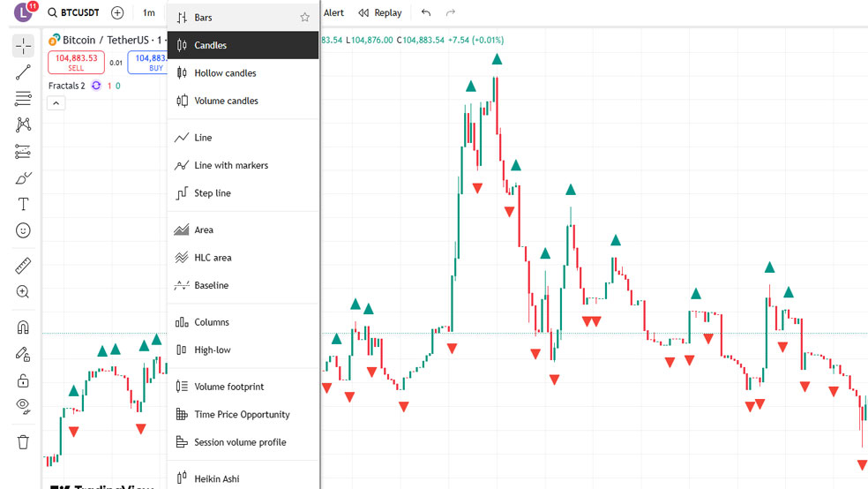Open the Fibonacci retracement tools
The width and height of the screenshot is (868, 489).
click(x=23, y=99)
